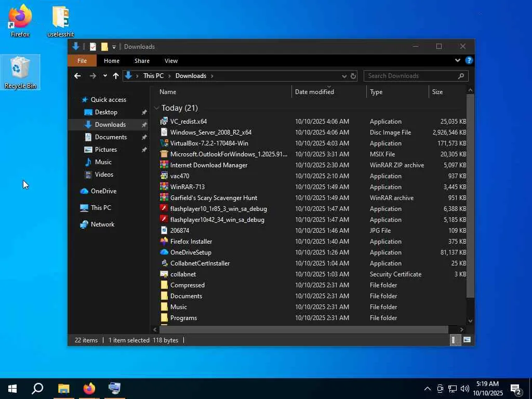This screenshot has width=532, height=399.
Task: Expand the Downloads breadcrumb chevron
Action: 212,76
